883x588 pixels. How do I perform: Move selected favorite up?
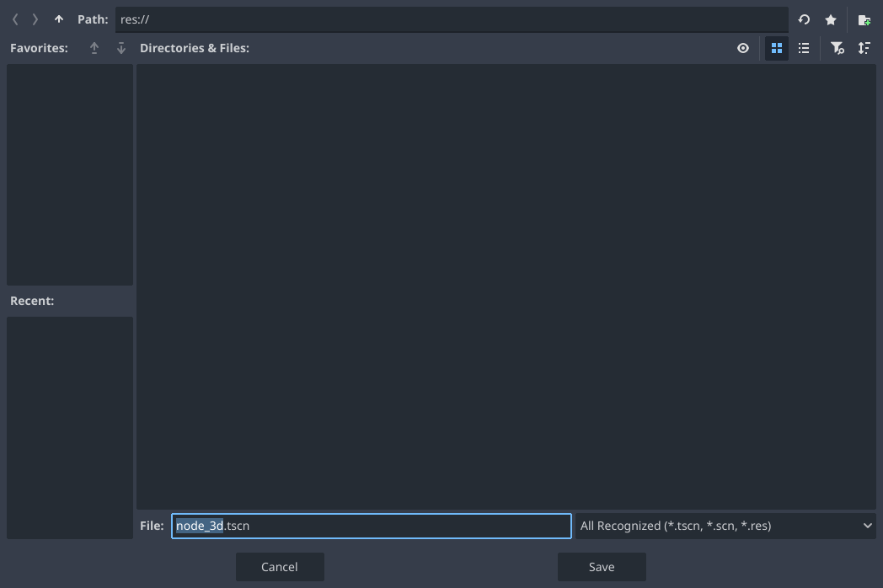pyautogui.click(x=94, y=48)
